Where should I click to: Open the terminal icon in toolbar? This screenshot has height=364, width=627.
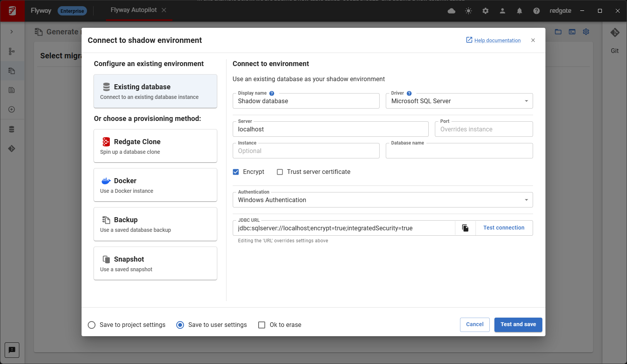coord(572,32)
